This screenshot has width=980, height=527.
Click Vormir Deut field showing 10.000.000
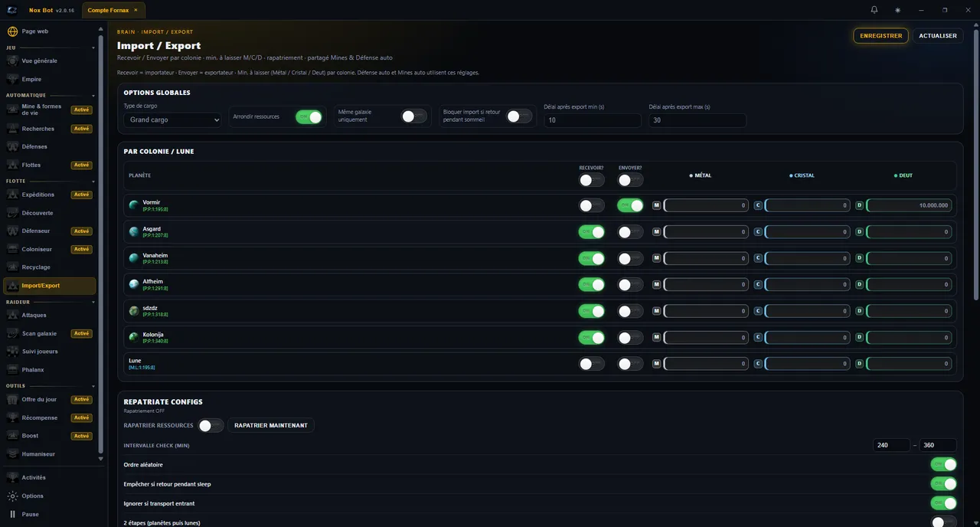(x=909, y=205)
